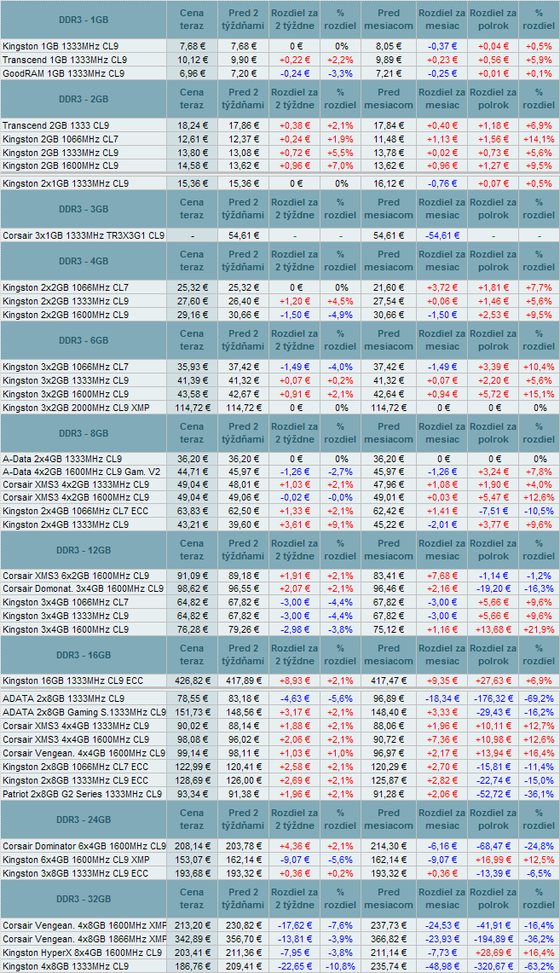The width and height of the screenshot is (560, 973).
Task: Click Rozdiel za polrok header in 2GB section
Action: click(493, 99)
